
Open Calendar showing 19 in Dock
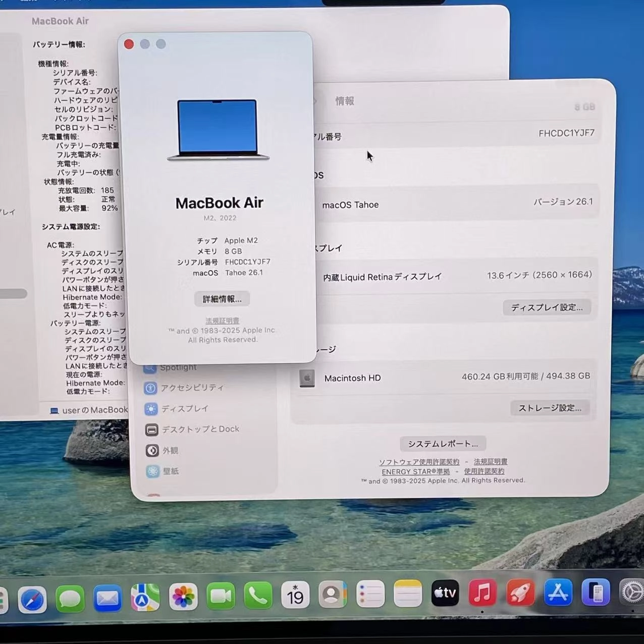click(x=295, y=595)
